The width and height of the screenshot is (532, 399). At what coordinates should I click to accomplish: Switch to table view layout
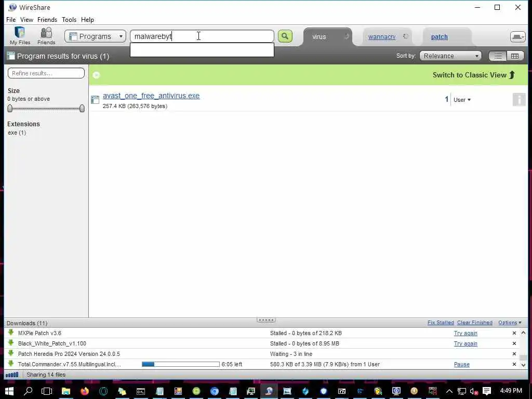(515, 56)
